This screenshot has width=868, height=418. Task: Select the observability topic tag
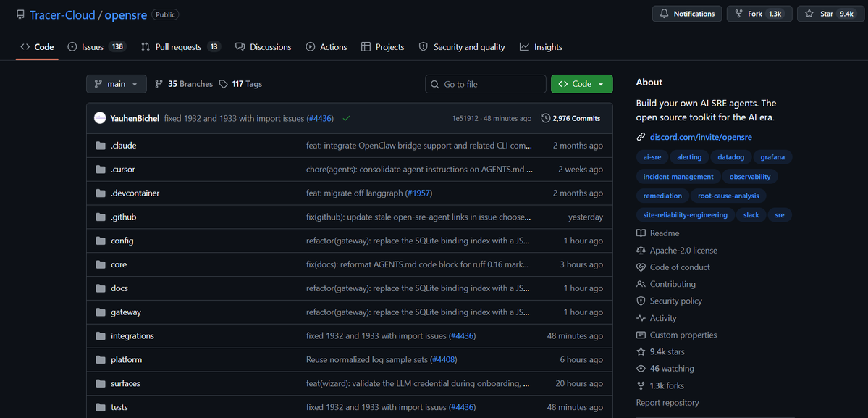pos(749,177)
